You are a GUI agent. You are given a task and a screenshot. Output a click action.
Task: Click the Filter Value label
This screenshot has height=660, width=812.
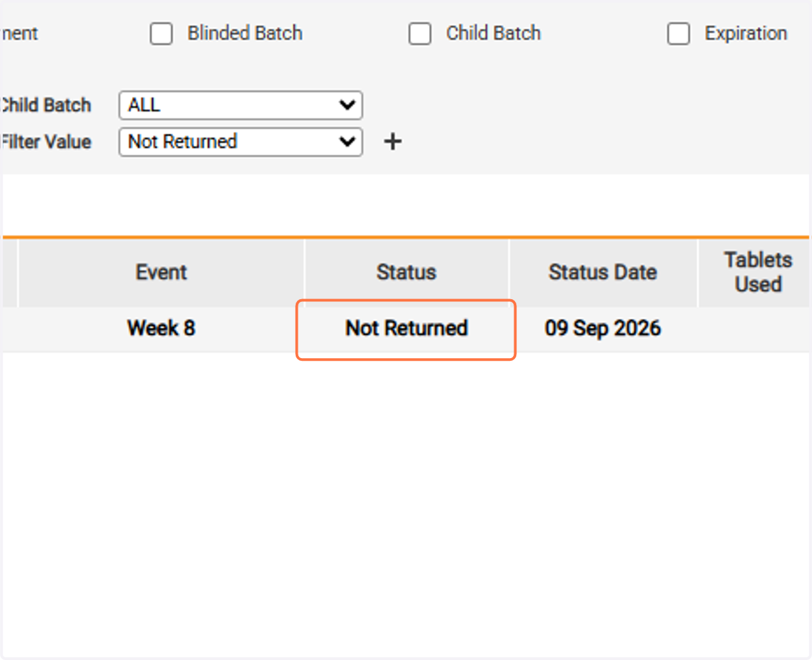(45, 142)
